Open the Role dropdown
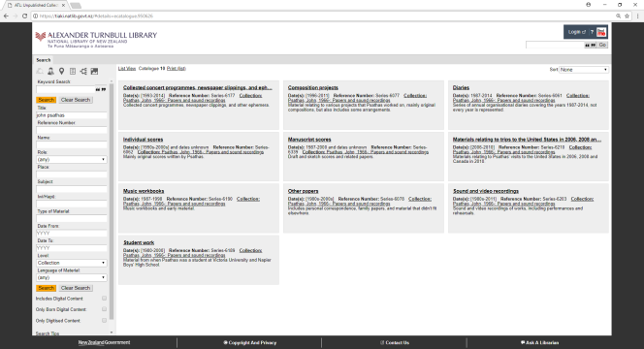This screenshot has width=644, height=349. tap(72, 159)
